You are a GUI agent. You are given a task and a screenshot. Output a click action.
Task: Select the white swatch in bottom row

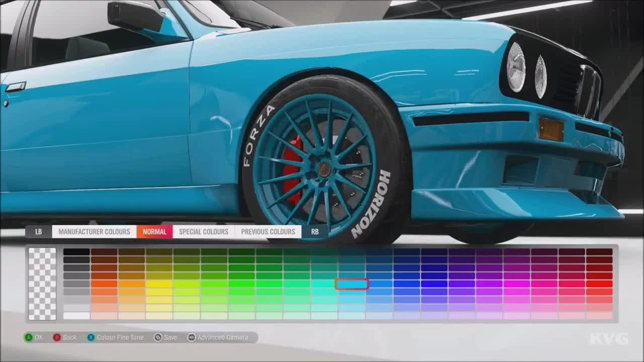(x=75, y=314)
